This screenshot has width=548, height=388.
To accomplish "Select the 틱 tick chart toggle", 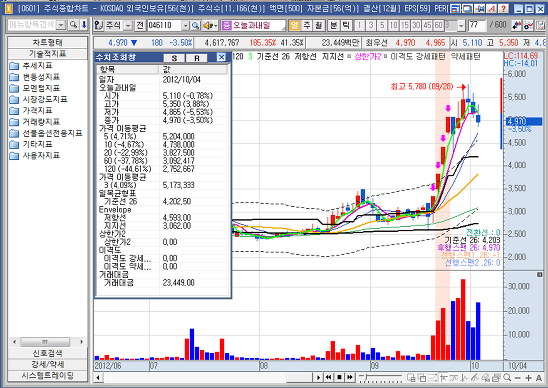I will pos(346,25).
